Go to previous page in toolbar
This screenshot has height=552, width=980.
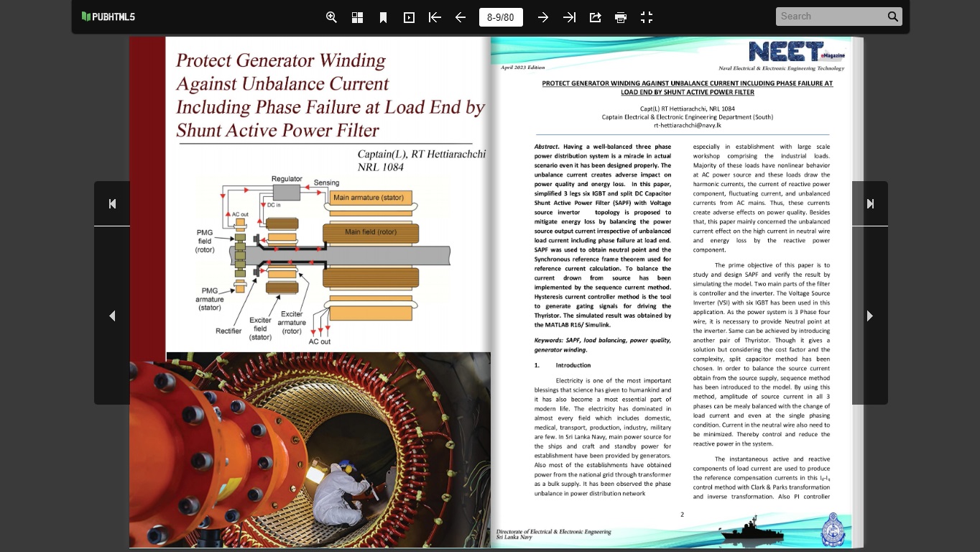click(461, 17)
